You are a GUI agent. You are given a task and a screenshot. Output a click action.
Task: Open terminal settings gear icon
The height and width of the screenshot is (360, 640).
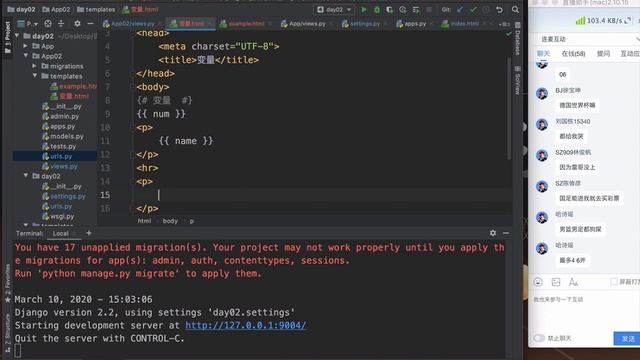click(493, 233)
